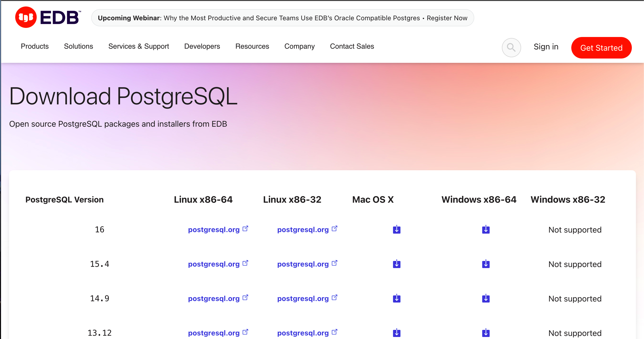Click Not supported in version 14.9 row
Viewport: 644px width, 339px height.
[x=575, y=299]
